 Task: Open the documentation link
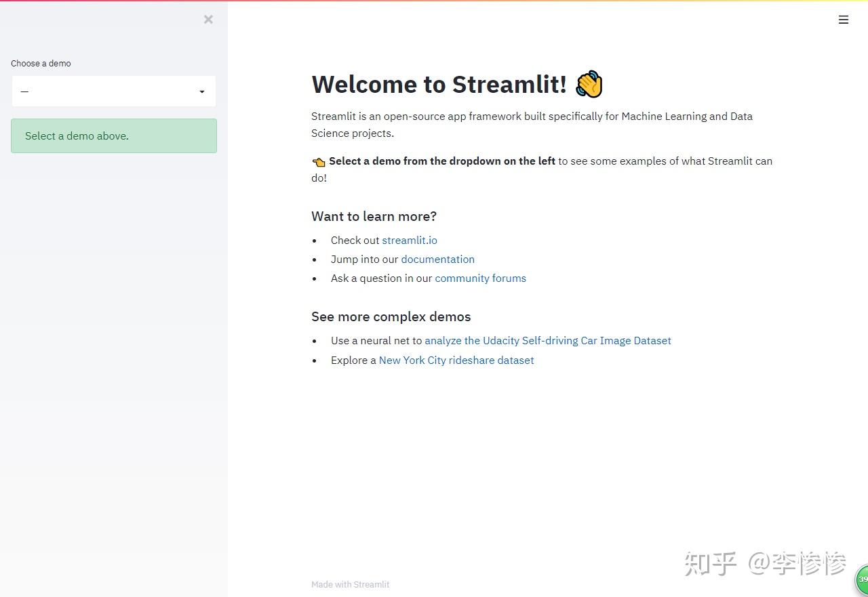click(437, 259)
